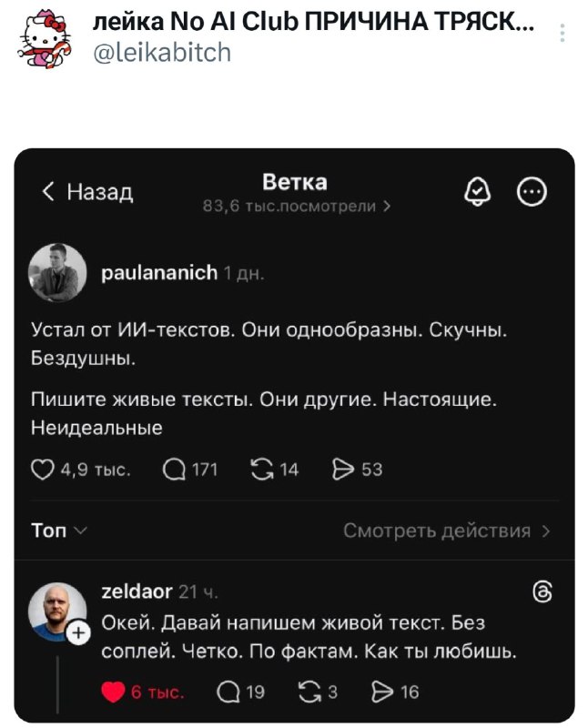
Task: Open the notification bell icon
Action: (x=478, y=191)
